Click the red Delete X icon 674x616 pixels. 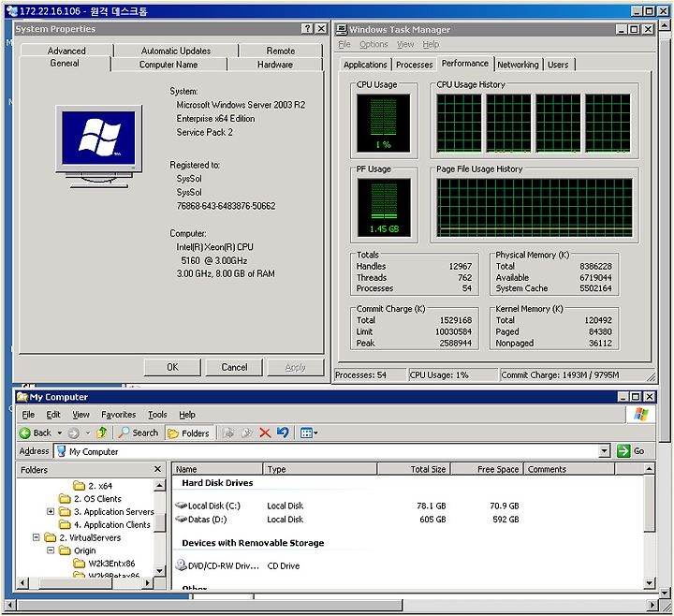pyautogui.click(x=265, y=433)
